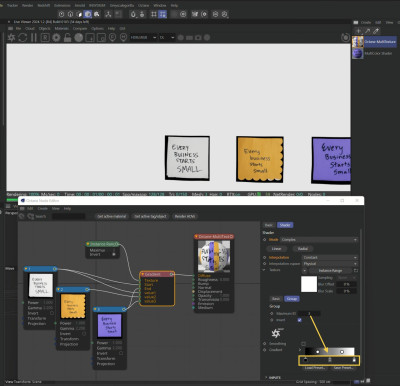Select the Octane MultiTexture material thumbnail

point(358,42)
